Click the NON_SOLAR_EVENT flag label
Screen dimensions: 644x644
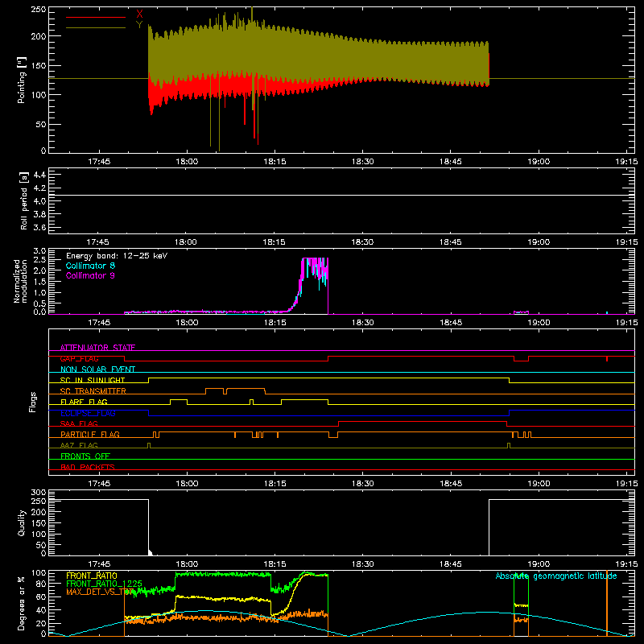coord(97,369)
